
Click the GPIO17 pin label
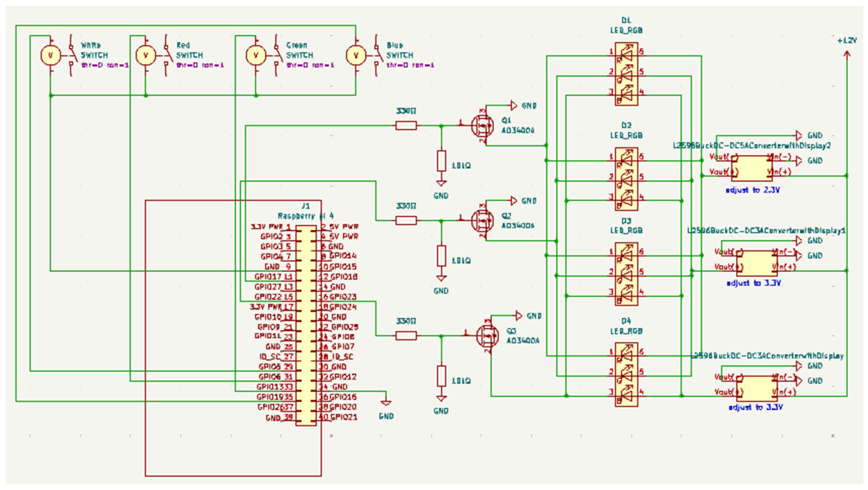tap(268, 277)
